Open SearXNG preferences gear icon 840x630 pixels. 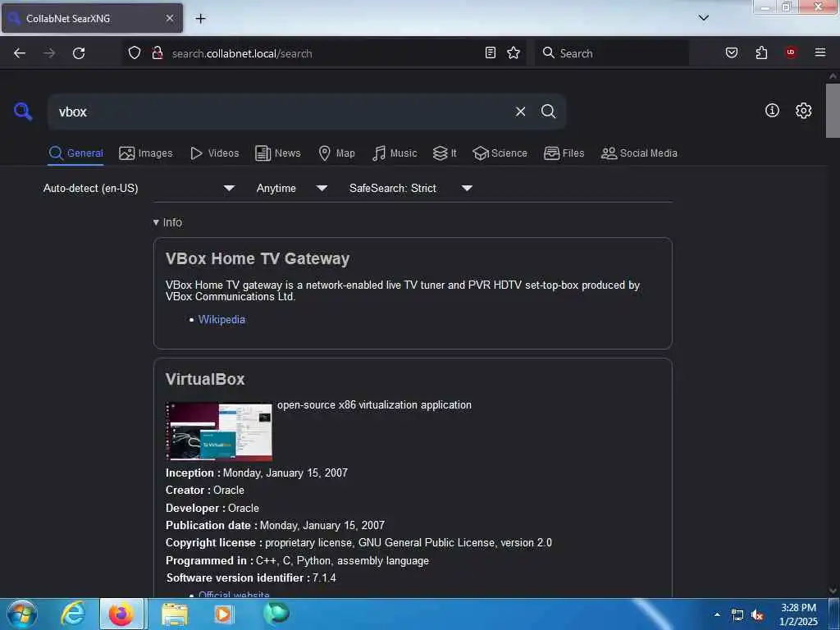(x=804, y=111)
